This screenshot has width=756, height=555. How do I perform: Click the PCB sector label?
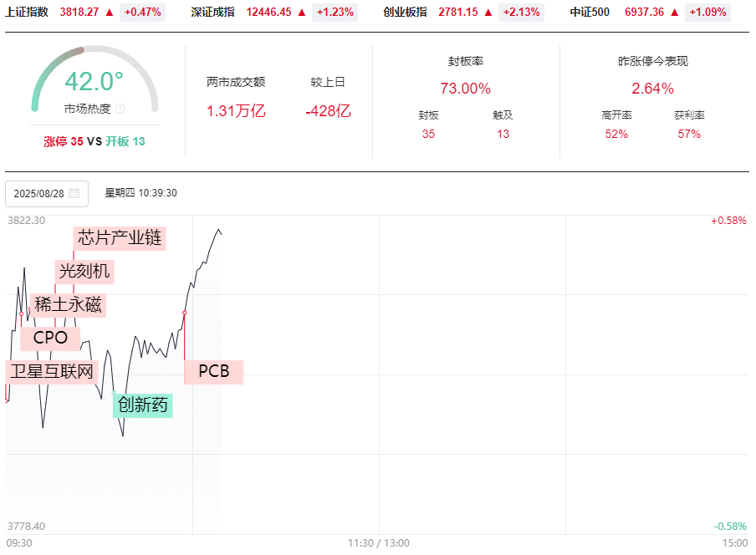(x=213, y=371)
